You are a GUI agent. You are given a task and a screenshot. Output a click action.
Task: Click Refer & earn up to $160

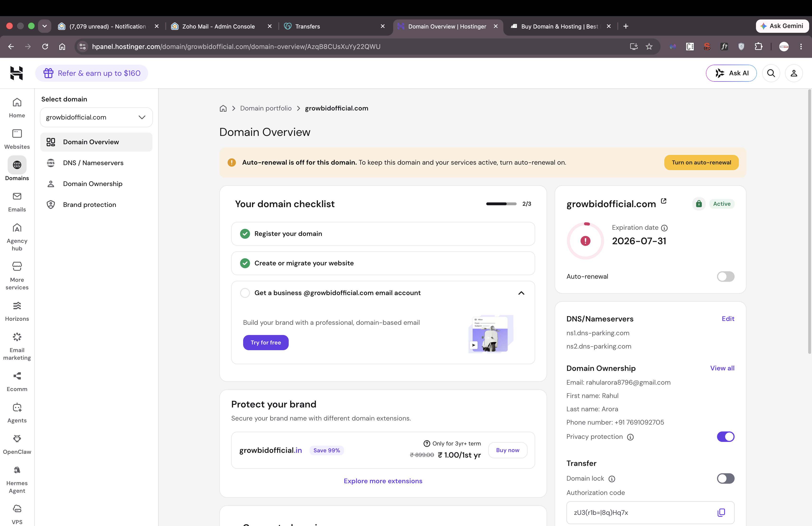92,73
